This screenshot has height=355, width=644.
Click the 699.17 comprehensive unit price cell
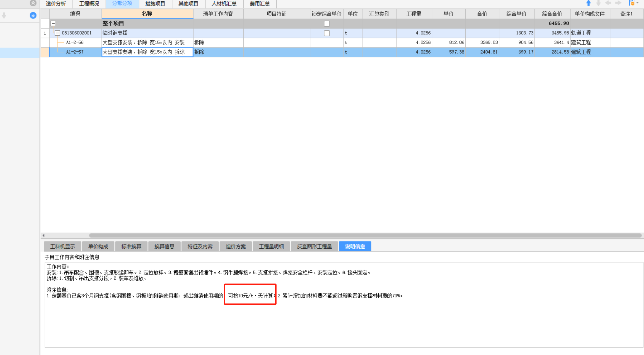pos(517,52)
